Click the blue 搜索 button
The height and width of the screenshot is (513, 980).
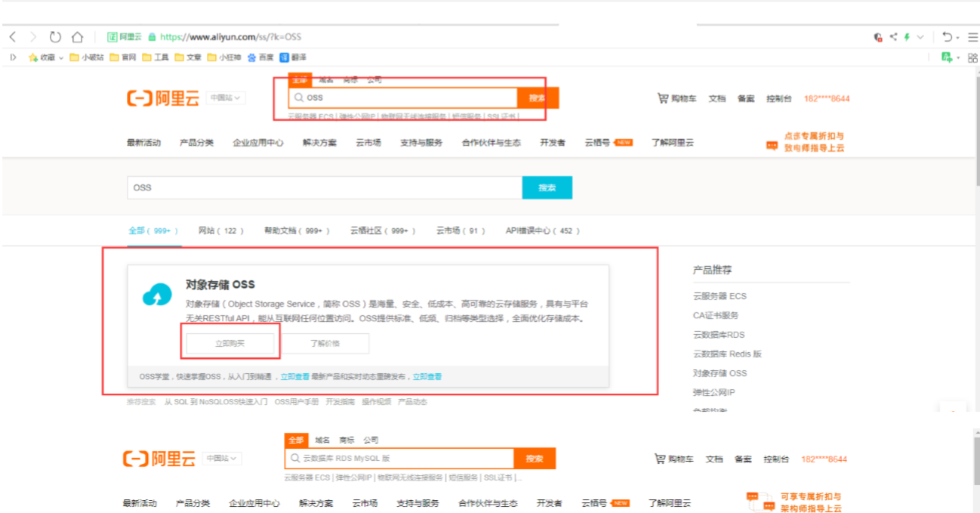(x=547, y=188)
